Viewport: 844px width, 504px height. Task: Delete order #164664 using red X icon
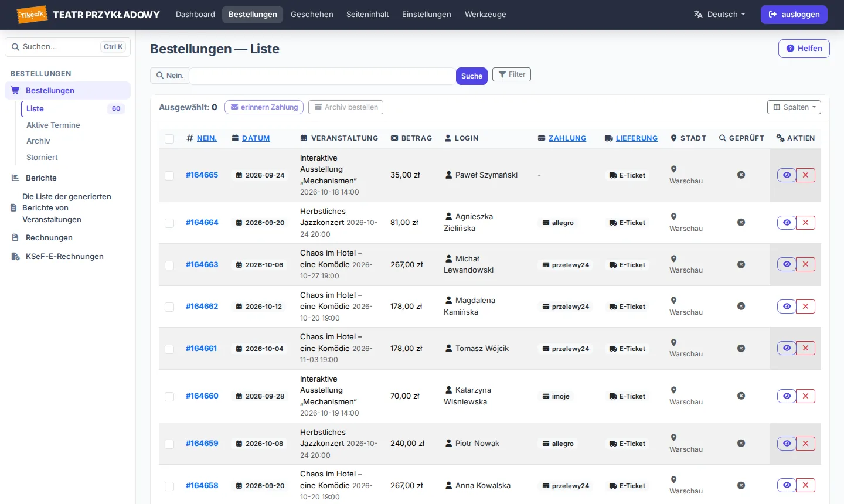[805, 223]
